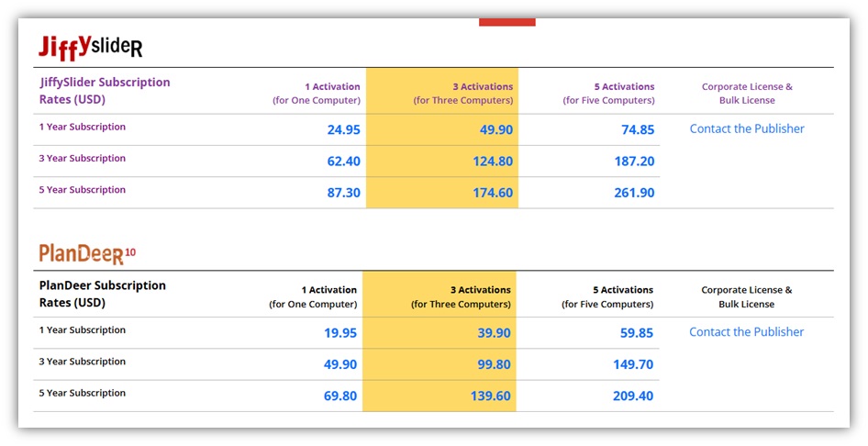Choose the JiffySlider 74.85 price
868x446 pixels.
point(637,130)
